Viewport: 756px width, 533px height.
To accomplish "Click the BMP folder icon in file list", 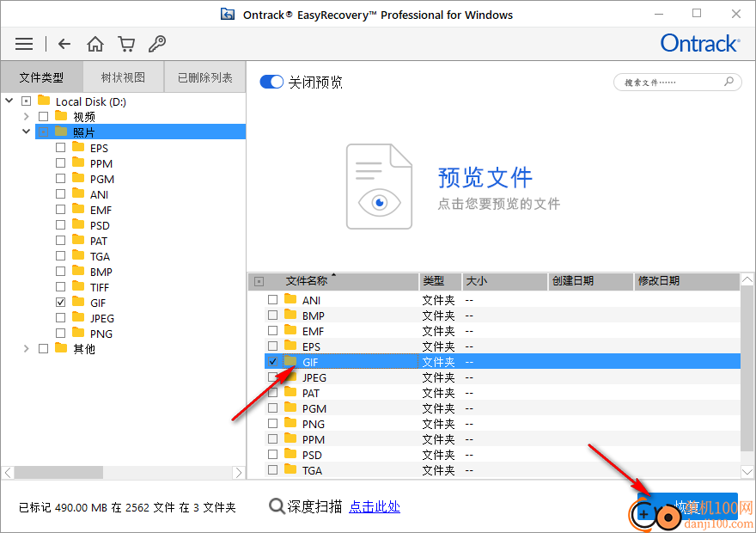I will (290, 315).
